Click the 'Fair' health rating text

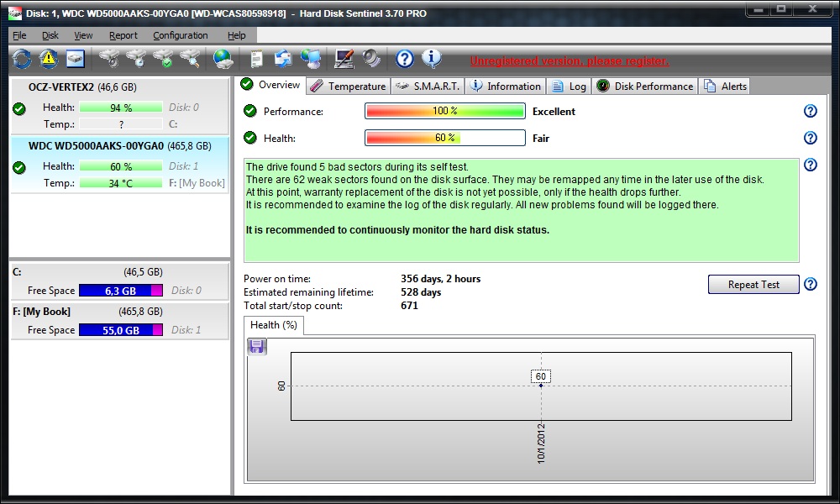[x=541, y=139]
